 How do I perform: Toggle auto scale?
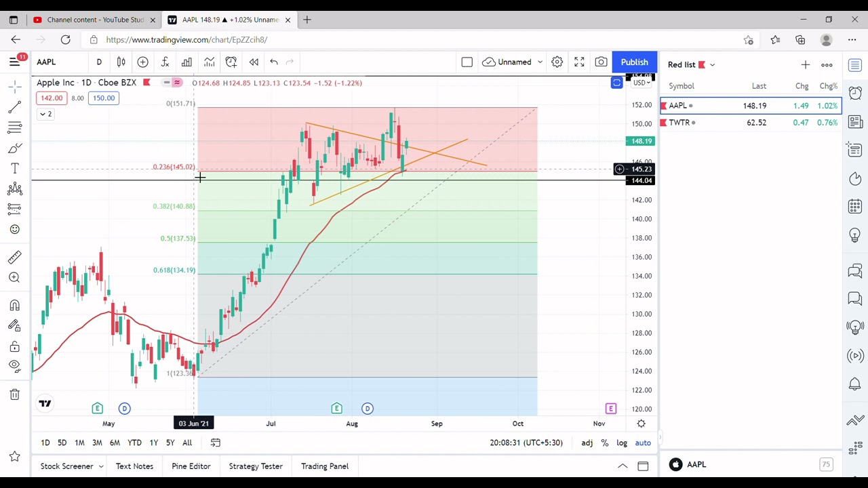pyautogui.click(x=643, y=443)
